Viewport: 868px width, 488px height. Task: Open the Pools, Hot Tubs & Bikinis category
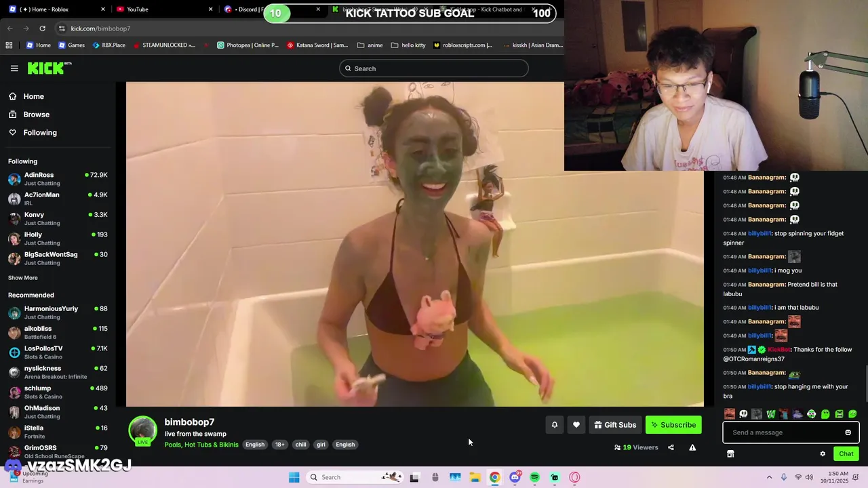tap(201, 445)
